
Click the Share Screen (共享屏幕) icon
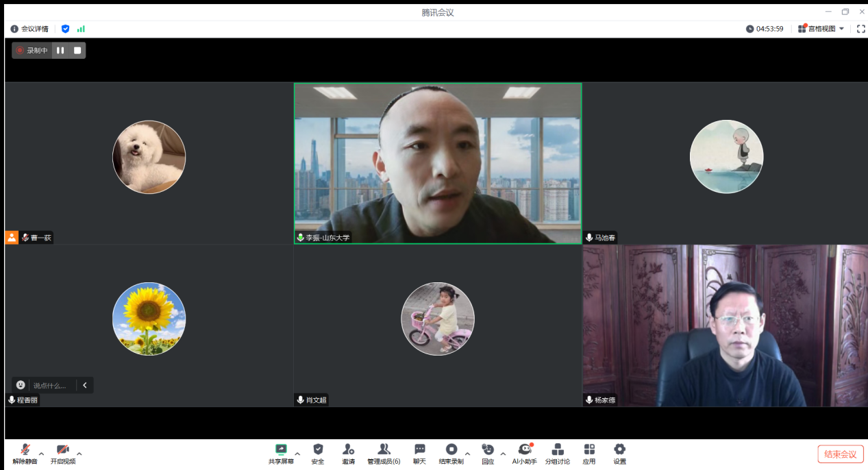[x=281, y=450]
